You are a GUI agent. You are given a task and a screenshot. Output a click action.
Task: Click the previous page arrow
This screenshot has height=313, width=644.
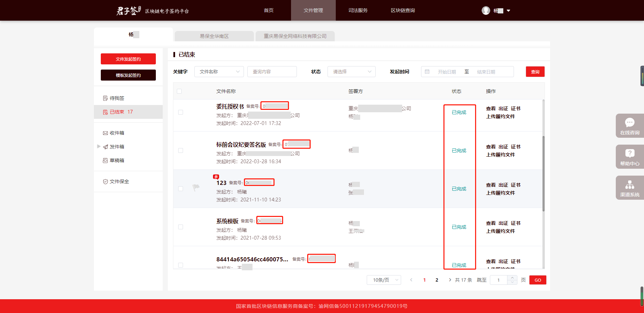[x=411, y=280]
